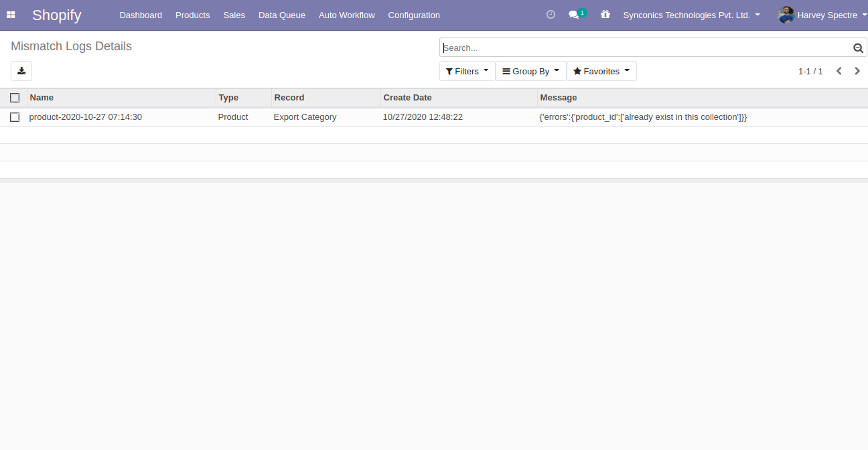Expand the Favorites dropdown
The height and width of the screenshot is (450, 868).
(x=601, y=71)
